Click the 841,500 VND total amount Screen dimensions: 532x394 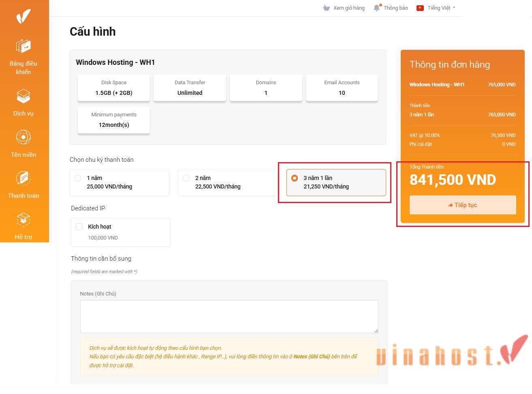click(453, 180)
